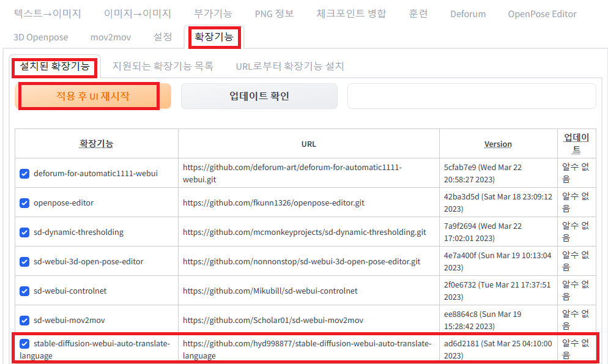Click the sd-webui-controlnet name label
608x364 pixels.
point(70,291)
